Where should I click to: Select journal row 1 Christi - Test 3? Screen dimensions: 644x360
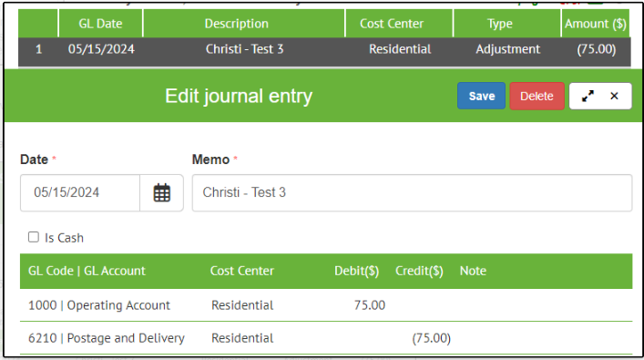324,51
